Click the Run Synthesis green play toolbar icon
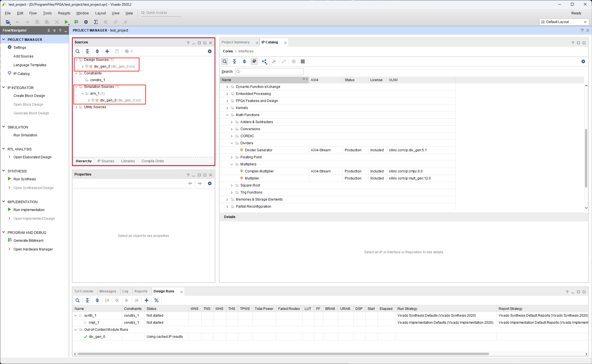The height and width of the screenshot is (364, 592). click(66, 22)
